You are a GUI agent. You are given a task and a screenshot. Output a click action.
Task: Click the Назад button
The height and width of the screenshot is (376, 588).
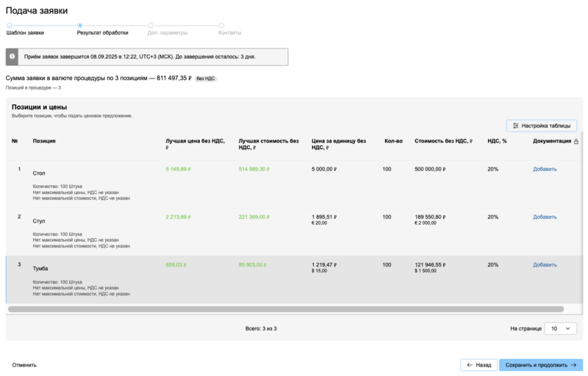(x=478, y=364)
